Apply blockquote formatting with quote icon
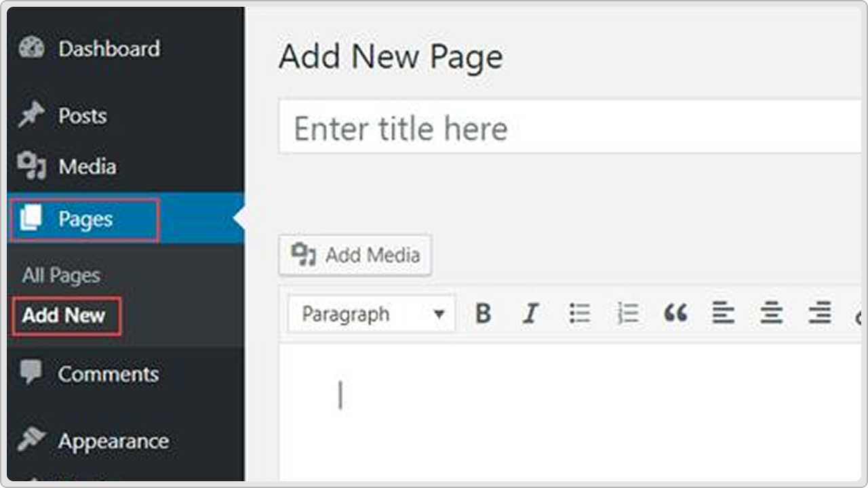 pos(675,313)
